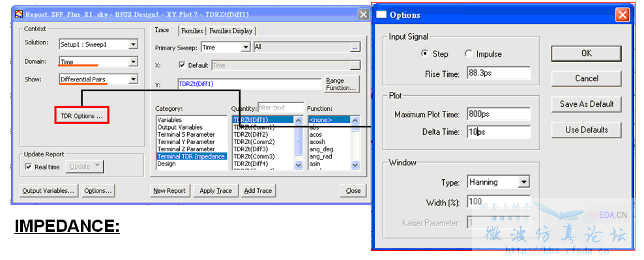
Task: Click the Range Function button
Action: (x=341, y=84)
